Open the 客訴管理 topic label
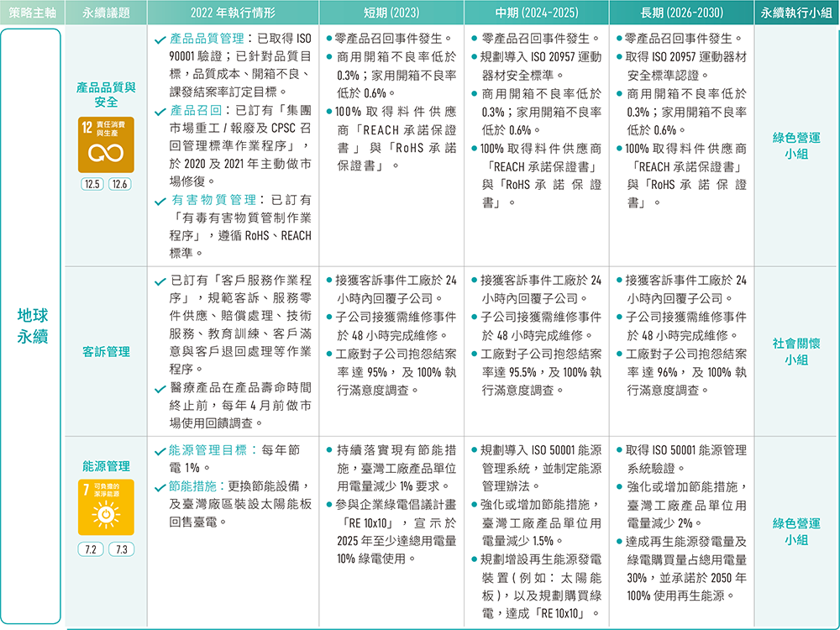 (x=106, y=351)
